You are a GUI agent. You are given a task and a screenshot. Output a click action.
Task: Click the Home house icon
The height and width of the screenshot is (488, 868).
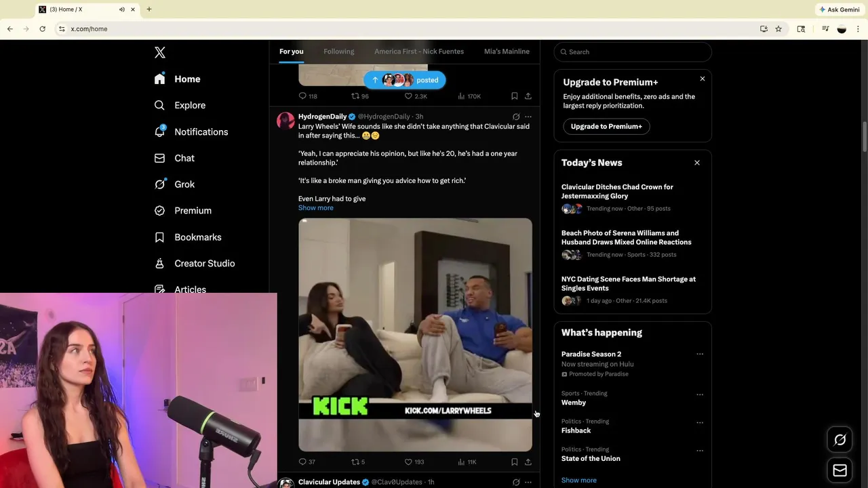click(159, 79)
